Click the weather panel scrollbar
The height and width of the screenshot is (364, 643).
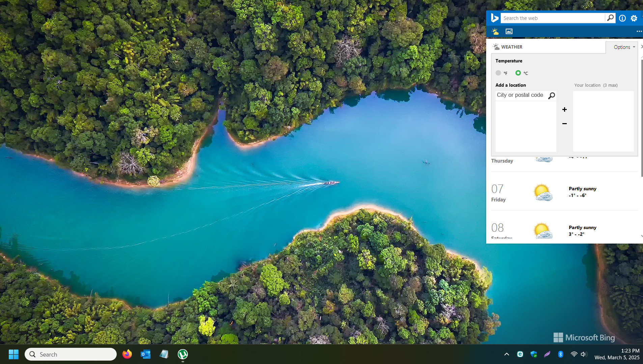(642, 118)
